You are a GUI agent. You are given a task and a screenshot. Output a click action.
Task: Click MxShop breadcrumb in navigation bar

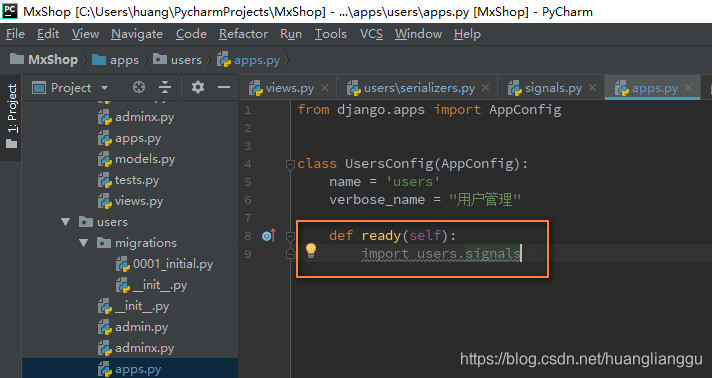point(44,60)
